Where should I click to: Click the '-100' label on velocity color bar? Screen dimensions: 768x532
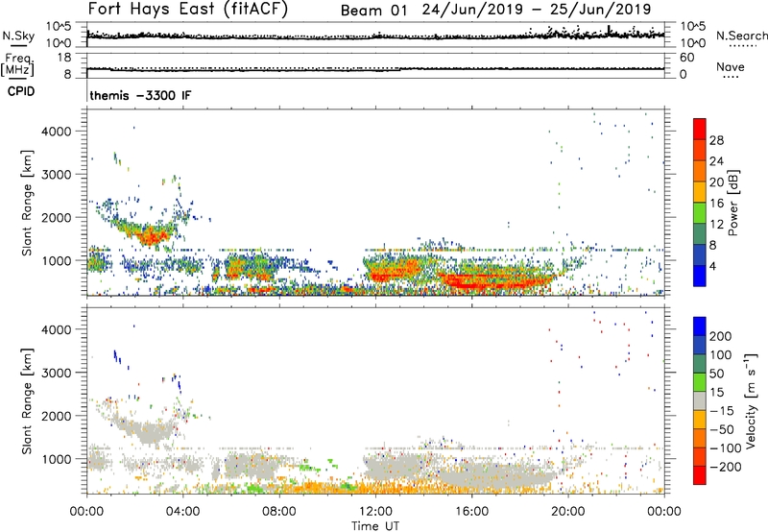(x=726, y=448)
